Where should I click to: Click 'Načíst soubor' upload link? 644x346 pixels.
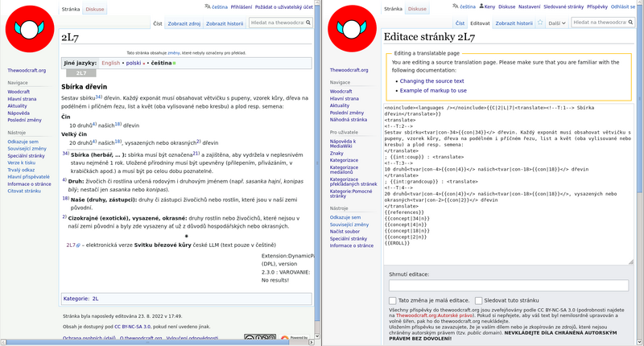(345, 232)
